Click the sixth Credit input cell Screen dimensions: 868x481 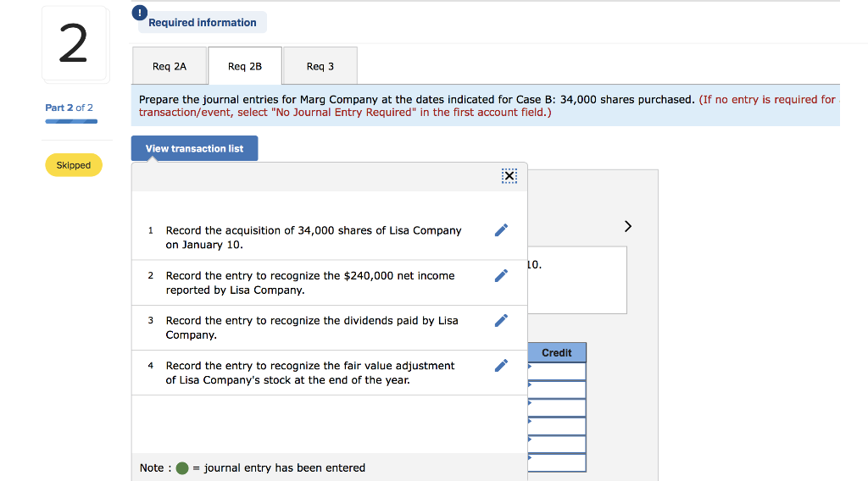coord(557,462)
